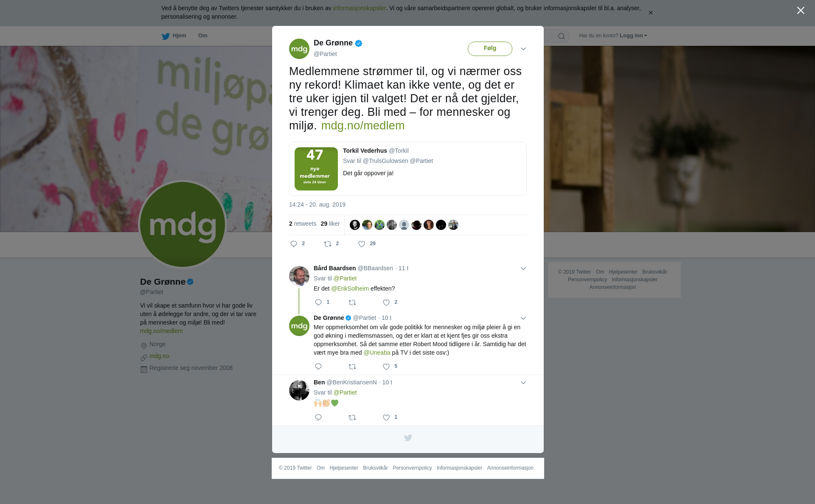This screenshot has height=504, width=815.
Task: Dismiss the cookie notice banner
Action: pos(650,13)
